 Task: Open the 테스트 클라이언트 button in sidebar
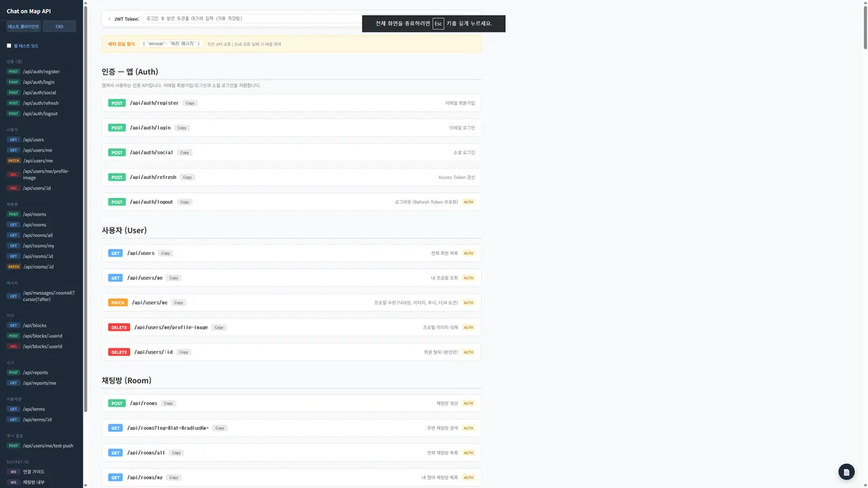point(23,26)
